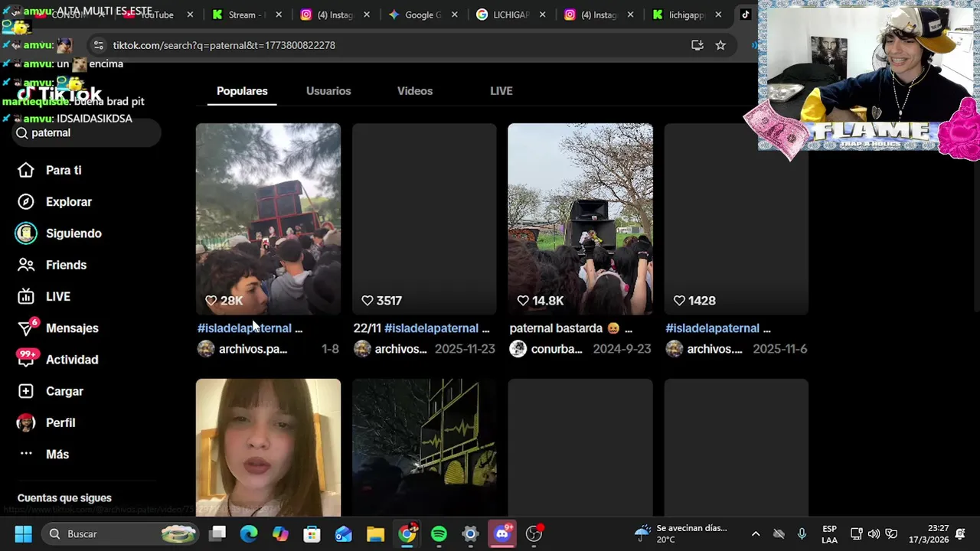
Task: Open the Siguiendo sidebar icon
Action: pos(26,233)
